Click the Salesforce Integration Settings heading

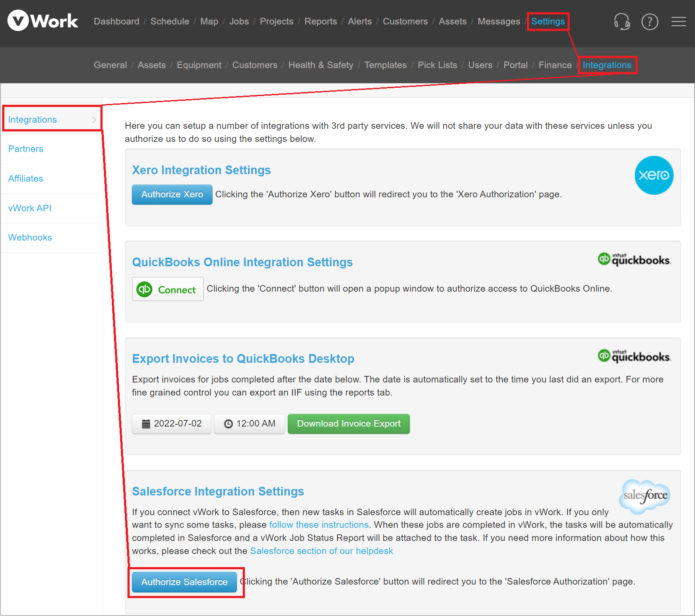(218, 492)
